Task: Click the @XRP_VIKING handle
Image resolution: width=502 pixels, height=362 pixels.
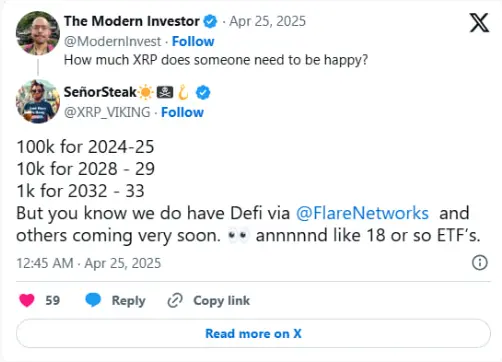Action: (107, 112)
